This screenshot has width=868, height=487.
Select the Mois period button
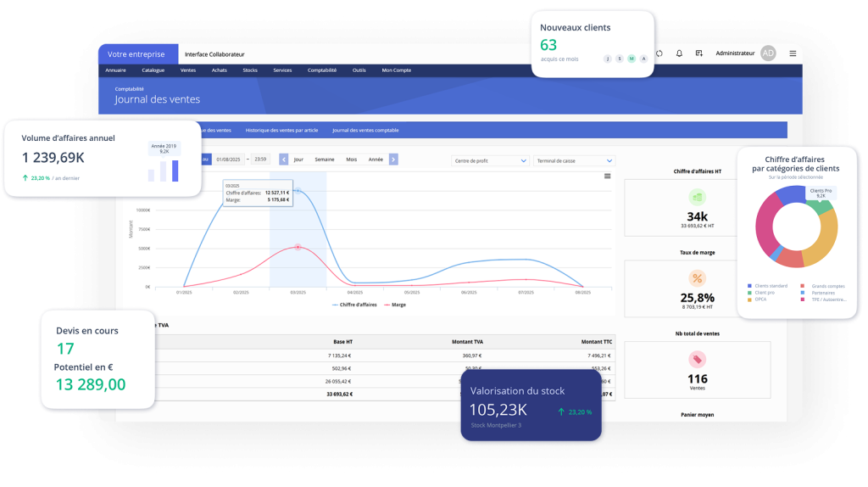[351, 160]
